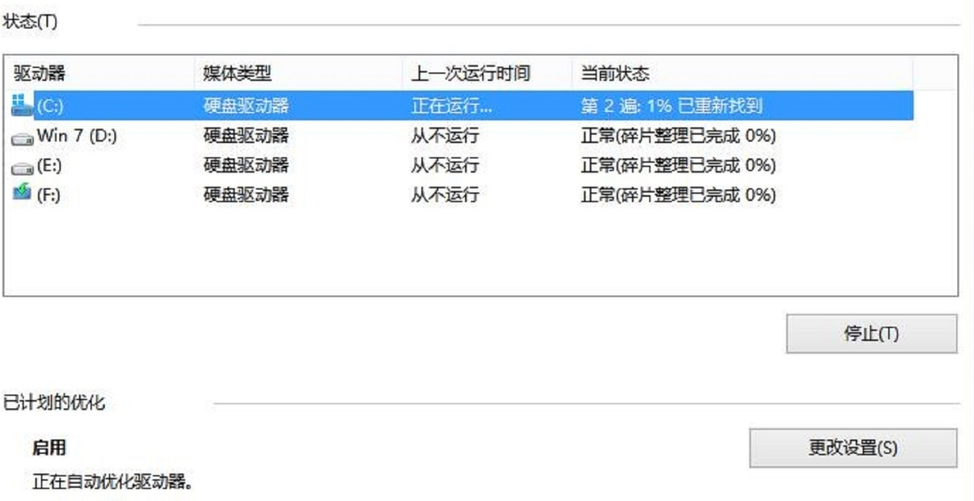Viewport: 974px width, 501px height.
Task: Select the Win 7 (D:) drive label
Action: point(77,135)
